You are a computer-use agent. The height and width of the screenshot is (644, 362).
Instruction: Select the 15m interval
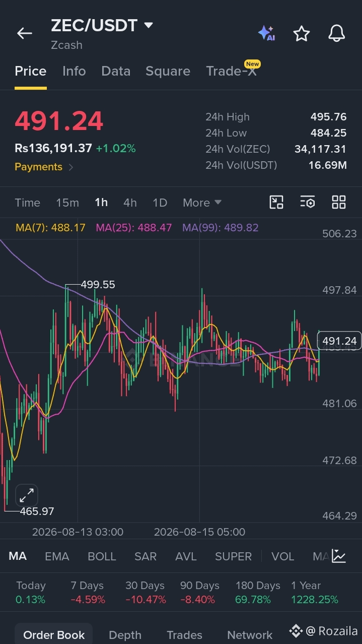click(67, 203)
